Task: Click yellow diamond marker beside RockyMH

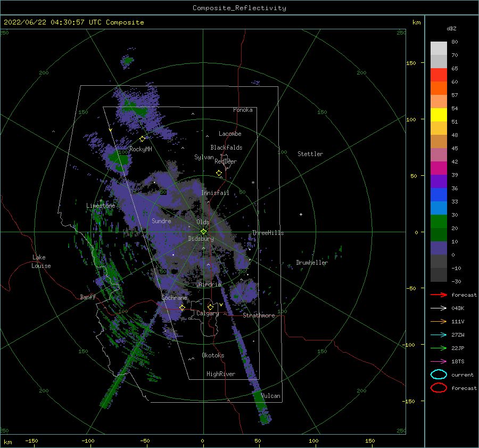Action: tap(142, 139)
